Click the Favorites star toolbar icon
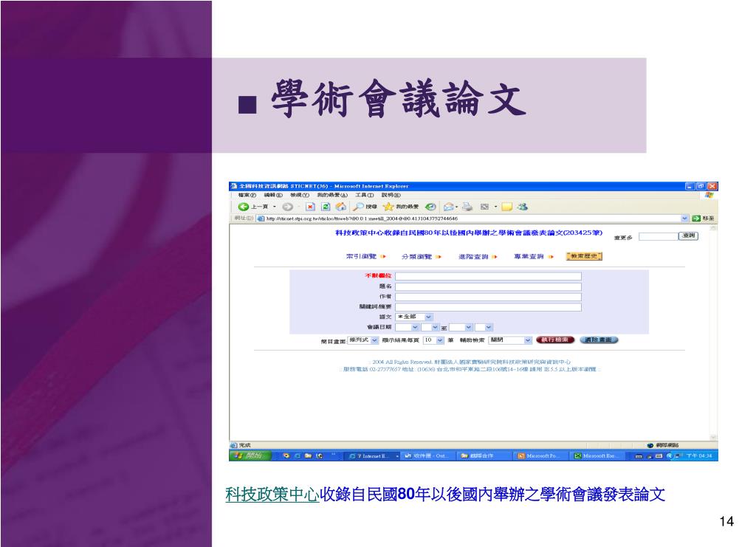Screen dimensions: 756x547 (388, 207)
